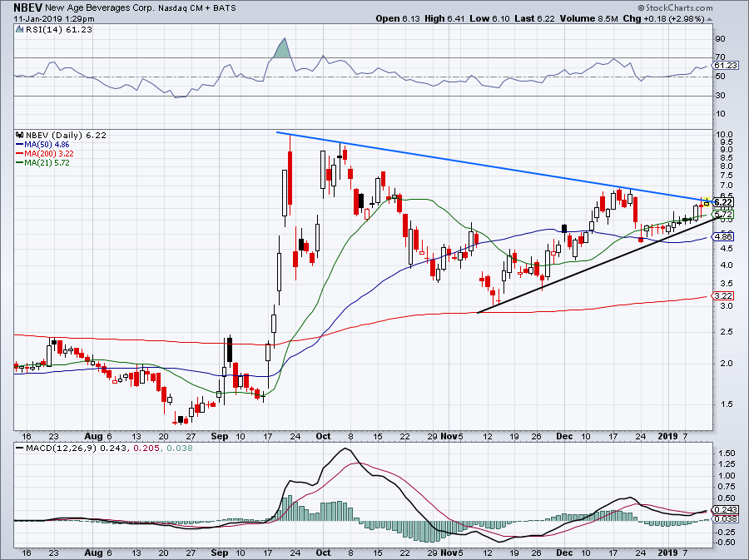Click the 30 oversold level on the RSI axis
Image resolution: width=749 pixels, height=560 pixels.
(x=720, y=96)
